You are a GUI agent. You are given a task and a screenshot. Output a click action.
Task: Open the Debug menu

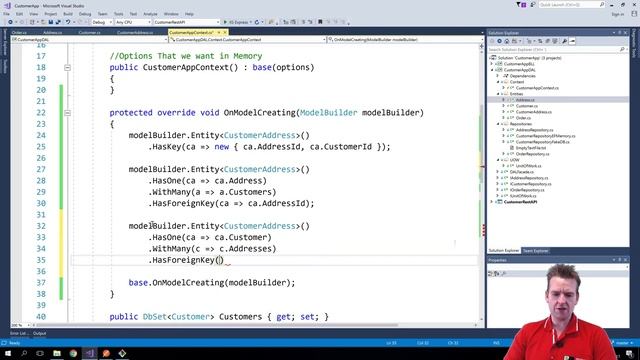85,14
